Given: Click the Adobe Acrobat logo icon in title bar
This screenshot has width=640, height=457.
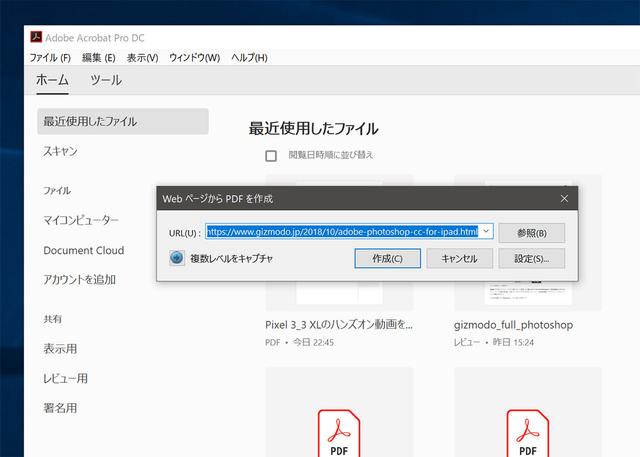Looking at the screenshot, I should click(x=36, y=37).
